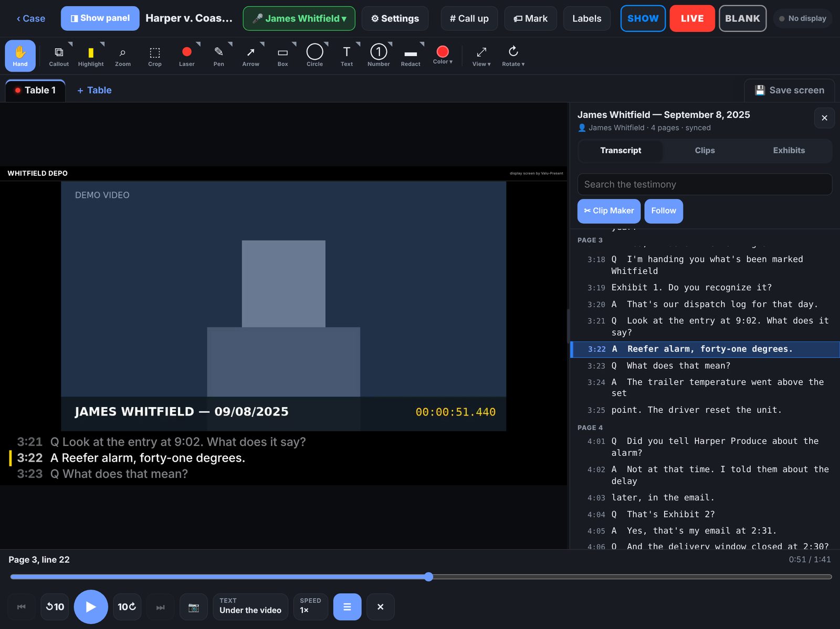Add a new Table tab
The width and height of the screenshot is (840, 629).
(x=94, y=90)
